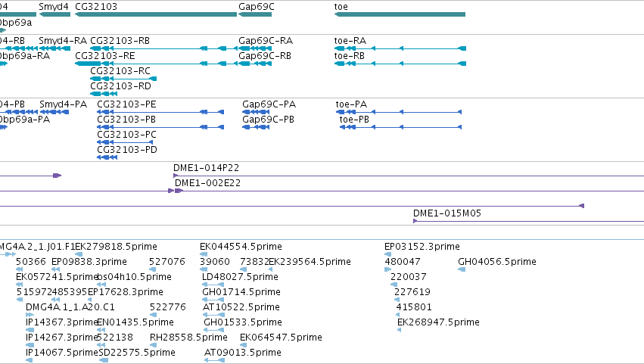
Task: Select the 227619 EST label
Action: coord(412,292)
